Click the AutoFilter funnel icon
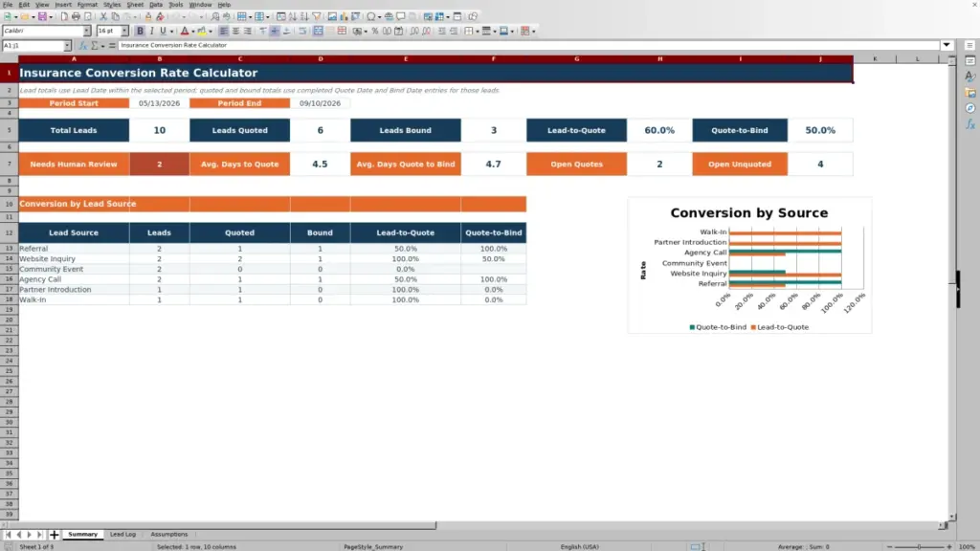 316,16
